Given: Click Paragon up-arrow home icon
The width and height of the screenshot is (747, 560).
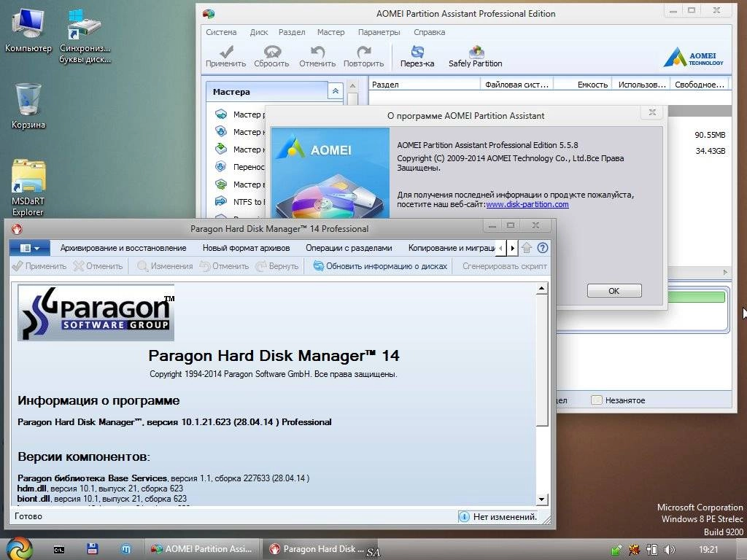Looking at the screenshot, I should [527, 248].
